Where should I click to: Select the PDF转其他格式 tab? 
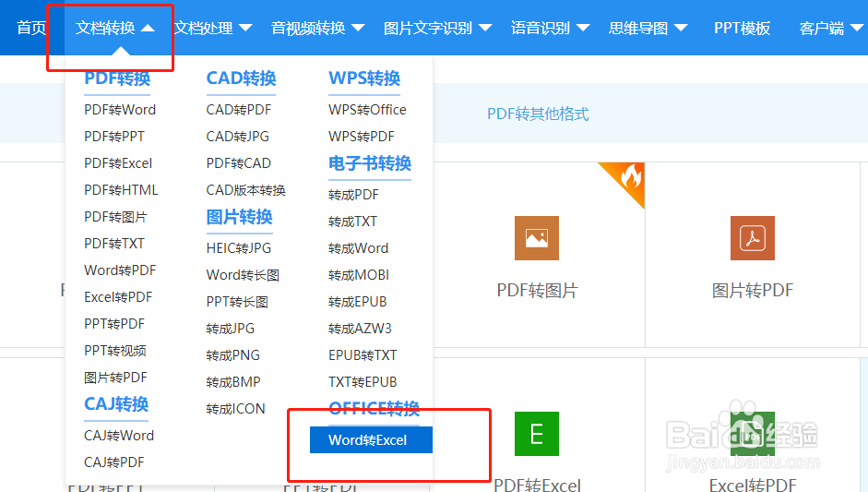coord(538,114)
